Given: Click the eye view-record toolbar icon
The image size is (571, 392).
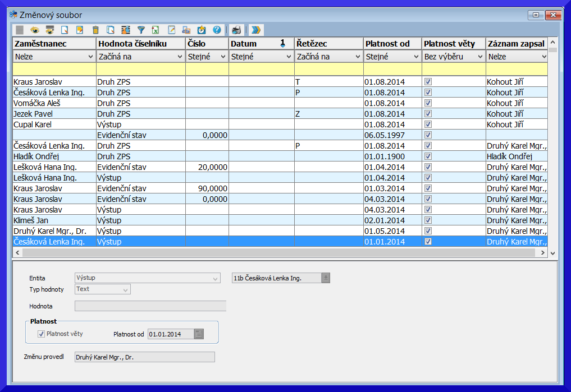Looking at the screenshot, I should coord(35,30).
